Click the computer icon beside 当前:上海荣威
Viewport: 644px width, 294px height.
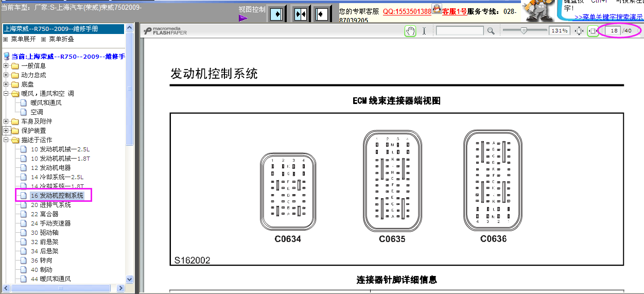6,56
